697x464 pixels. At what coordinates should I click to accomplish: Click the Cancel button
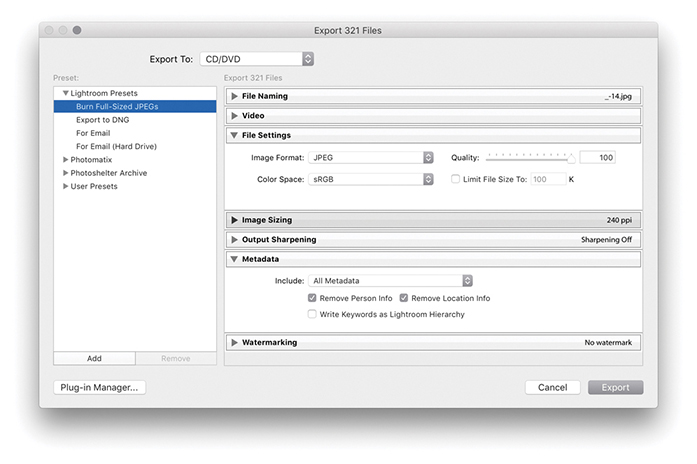coord(552,387)
